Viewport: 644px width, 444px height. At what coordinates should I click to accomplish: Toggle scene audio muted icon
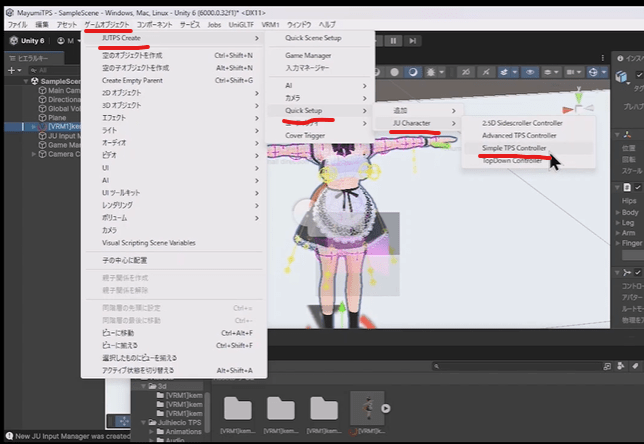(x=466, y=72)
